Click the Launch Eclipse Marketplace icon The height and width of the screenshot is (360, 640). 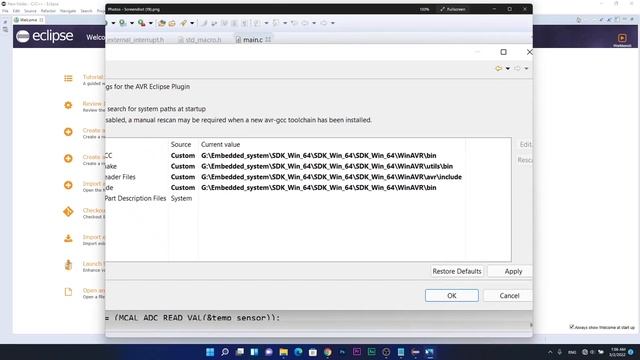68,265
